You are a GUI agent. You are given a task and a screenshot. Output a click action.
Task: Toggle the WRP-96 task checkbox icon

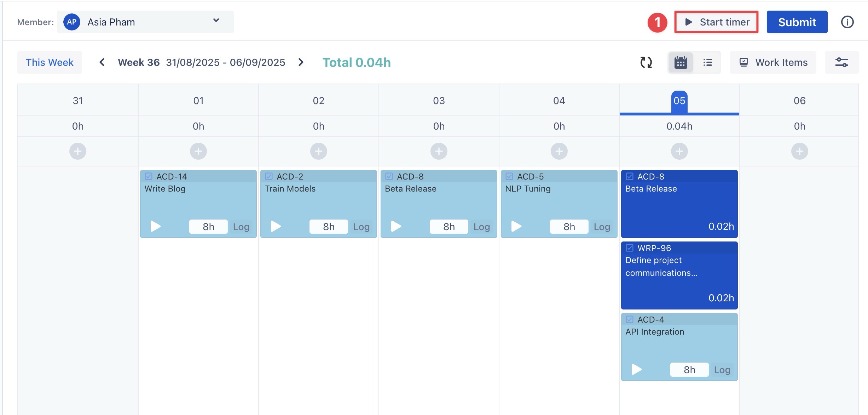coord(630,248)
